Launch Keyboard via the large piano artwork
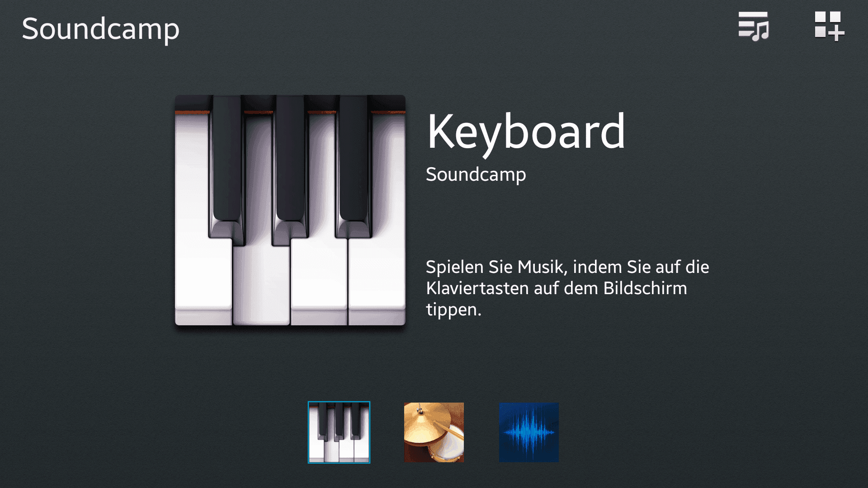Image resolution: width=868 pixels, height=488 pixels. coord(290,210)
